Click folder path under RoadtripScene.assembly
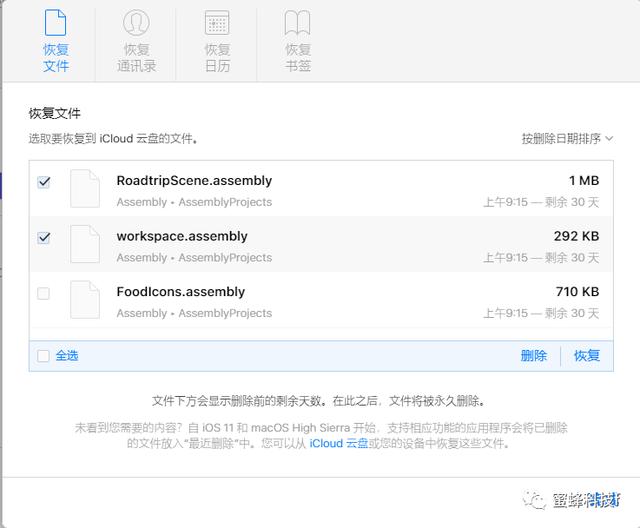Viewport: 640px width, 528px height. 194,202
